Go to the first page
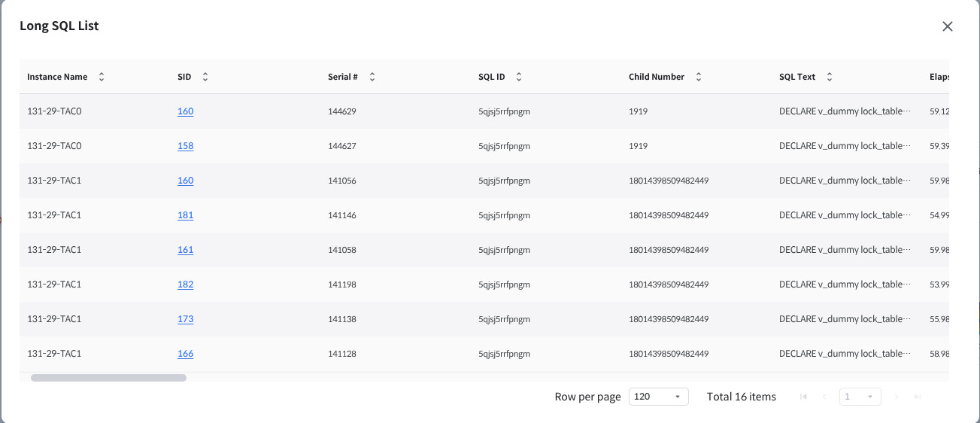 click(x=803, y=397)
